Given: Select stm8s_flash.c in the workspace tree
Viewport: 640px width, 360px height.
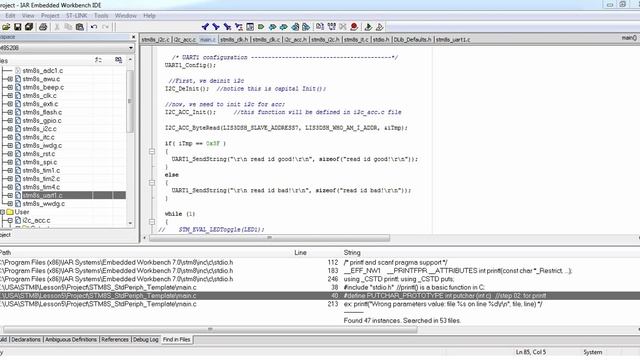Looking at the screenshot, I should click(x=42, y=112).
